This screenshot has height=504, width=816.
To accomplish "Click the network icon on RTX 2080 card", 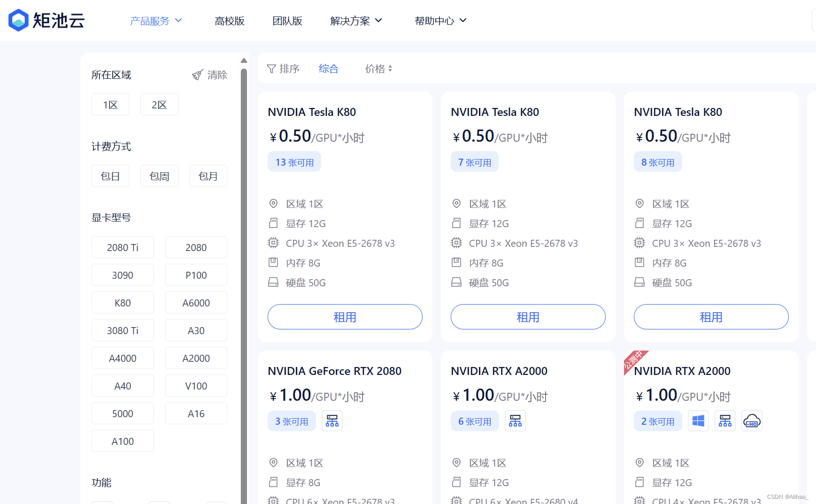I will coord(332,421).
